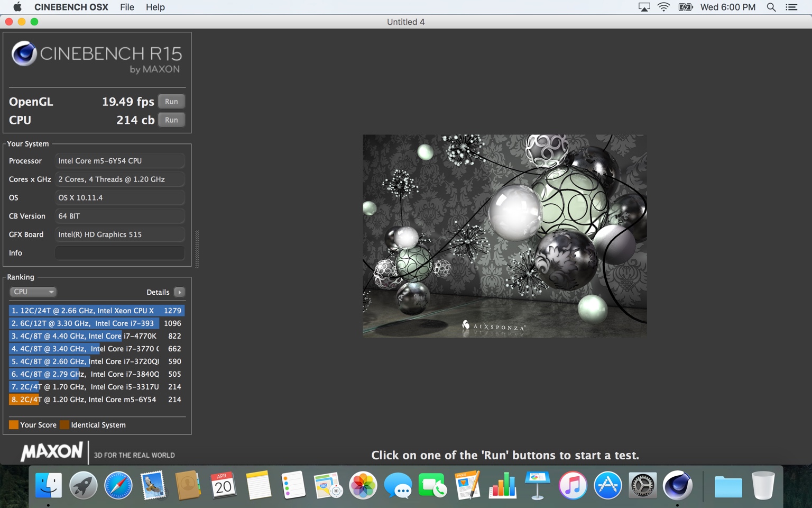
Task: Select ranking row 8 Core m5-6Y54 214
Action: 97,400
